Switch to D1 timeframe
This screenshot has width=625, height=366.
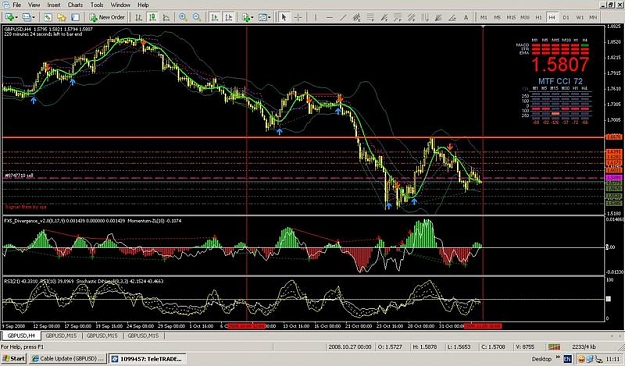pos(566,17)
